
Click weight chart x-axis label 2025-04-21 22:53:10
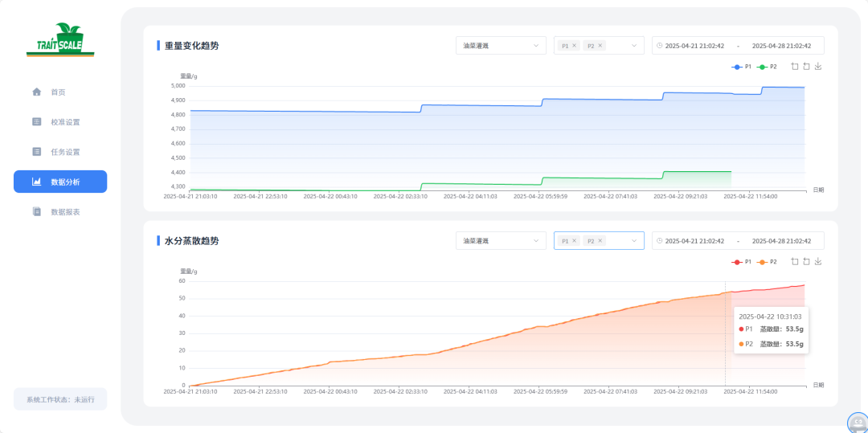[260, 196]
